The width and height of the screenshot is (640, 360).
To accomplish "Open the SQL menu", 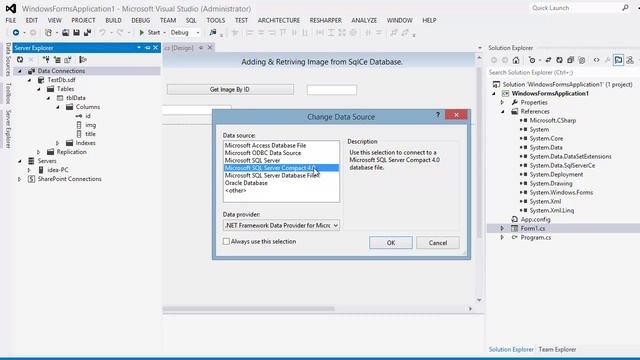I will click(x=191, y=20).
